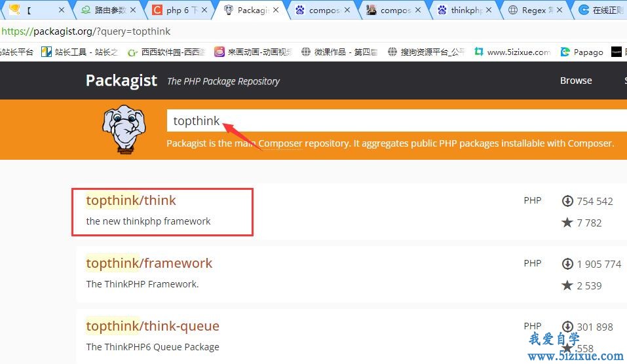
Task: Close the php 6 browser tab
Action: [204, 10]
